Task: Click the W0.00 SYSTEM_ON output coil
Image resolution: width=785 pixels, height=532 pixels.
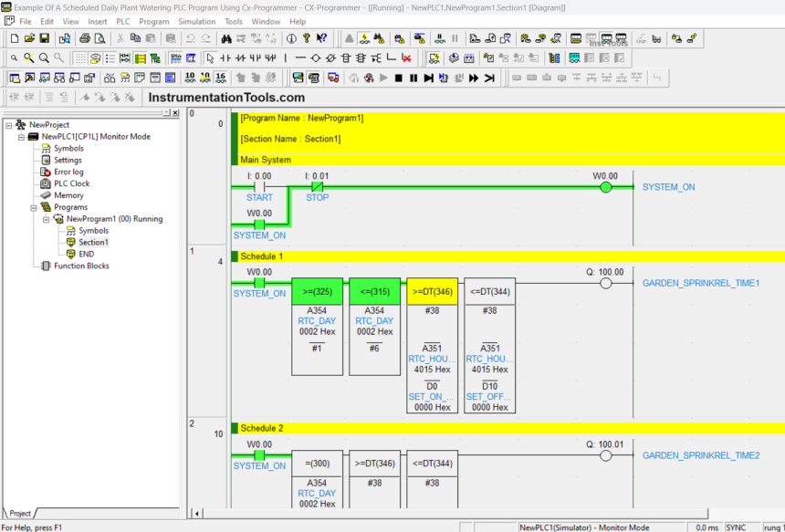Action: 606,187
